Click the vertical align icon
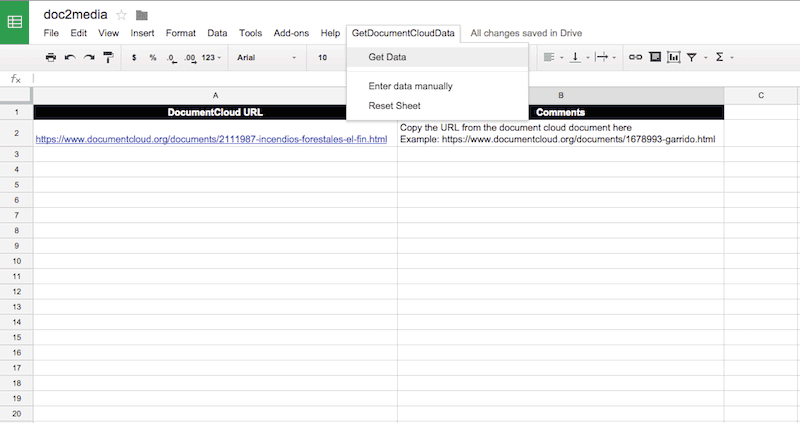The width and height of the screenshot is (800, 423). [x=576, y=57]
